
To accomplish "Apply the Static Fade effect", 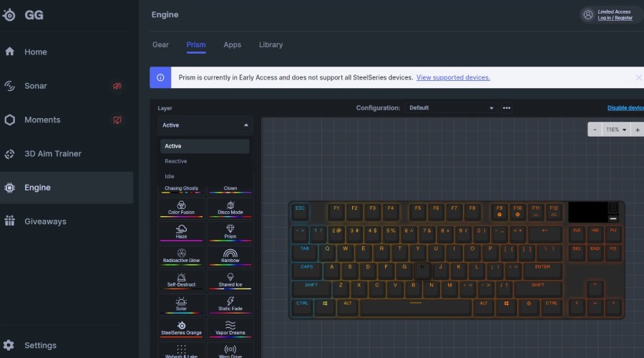I will coord(230,304).
